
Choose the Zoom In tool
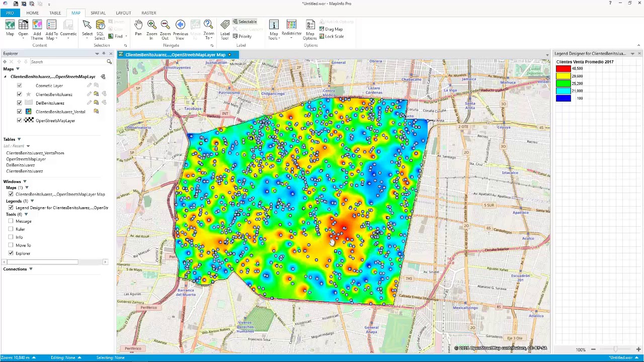point(151,29)
